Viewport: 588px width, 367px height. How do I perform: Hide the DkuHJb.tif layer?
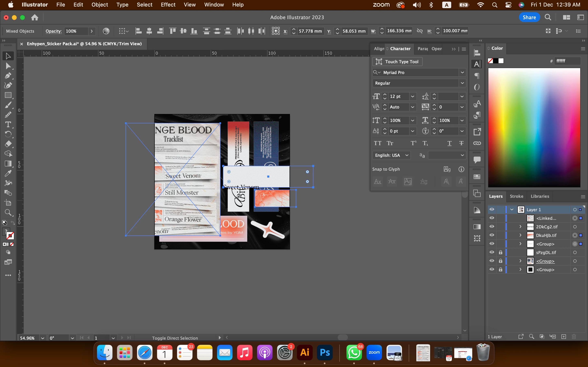pos(492,235)
